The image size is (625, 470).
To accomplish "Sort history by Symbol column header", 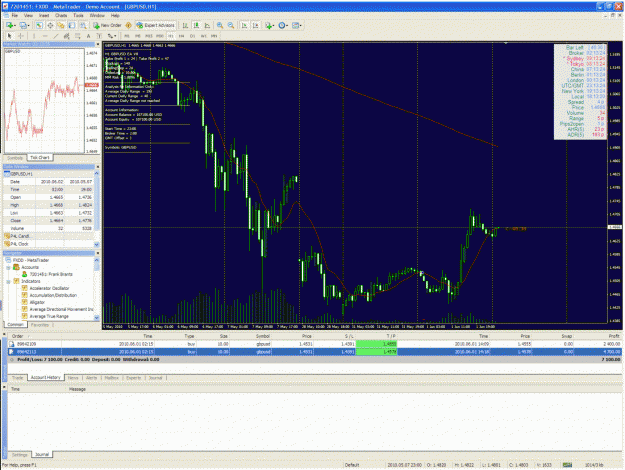I will pyautogui.click(x=263, y=336).
